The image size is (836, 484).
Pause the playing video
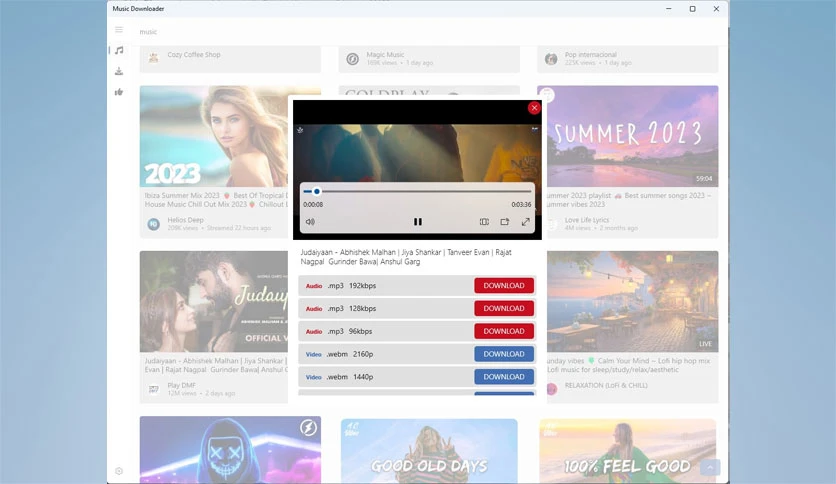click(x=417, y=222)
